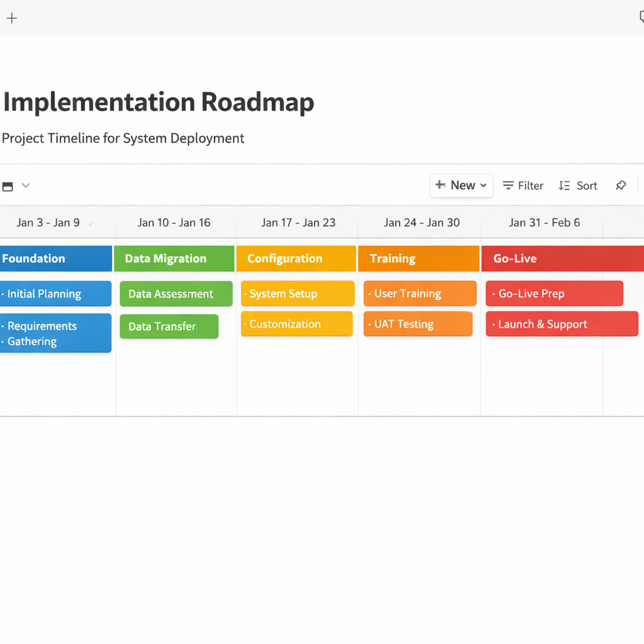
Task: Select the green Data Migration phase header
Action: click(x=174, y=258)
